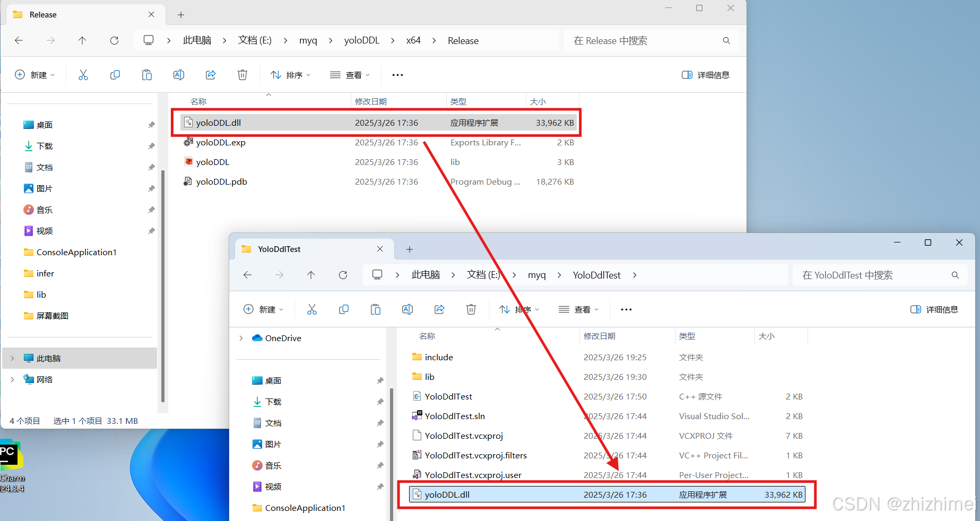Go back in the YoloDdlTest window
Image resolution: width=980 pixels, height=521 pixels.
pos(248,275)
